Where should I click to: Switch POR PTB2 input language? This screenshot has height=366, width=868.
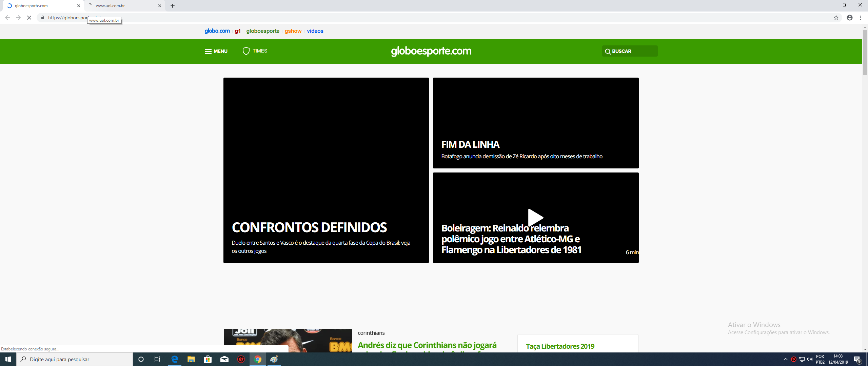coord(820,359)
